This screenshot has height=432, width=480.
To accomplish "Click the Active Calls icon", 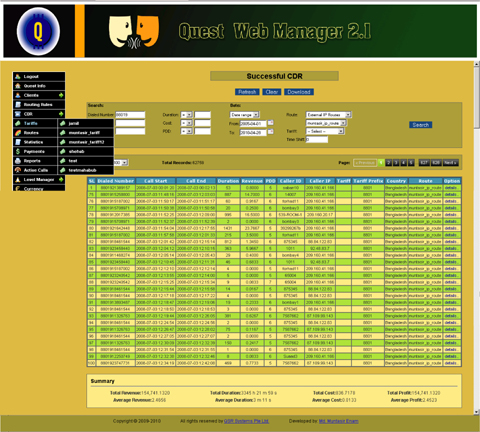I will 18,170.
